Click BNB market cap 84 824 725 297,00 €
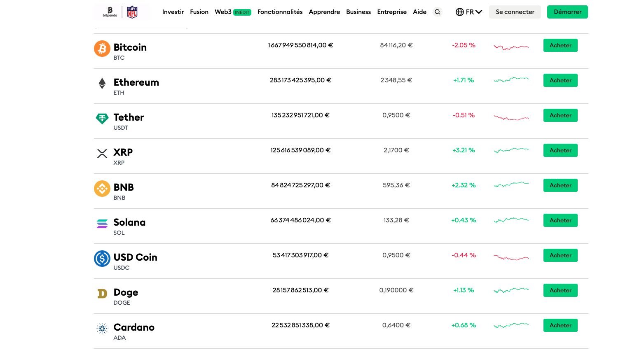 [300, 185]
